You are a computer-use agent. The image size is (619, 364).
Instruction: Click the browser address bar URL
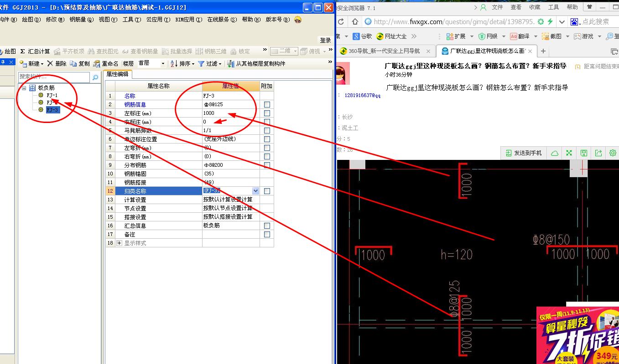coord(454,21)
